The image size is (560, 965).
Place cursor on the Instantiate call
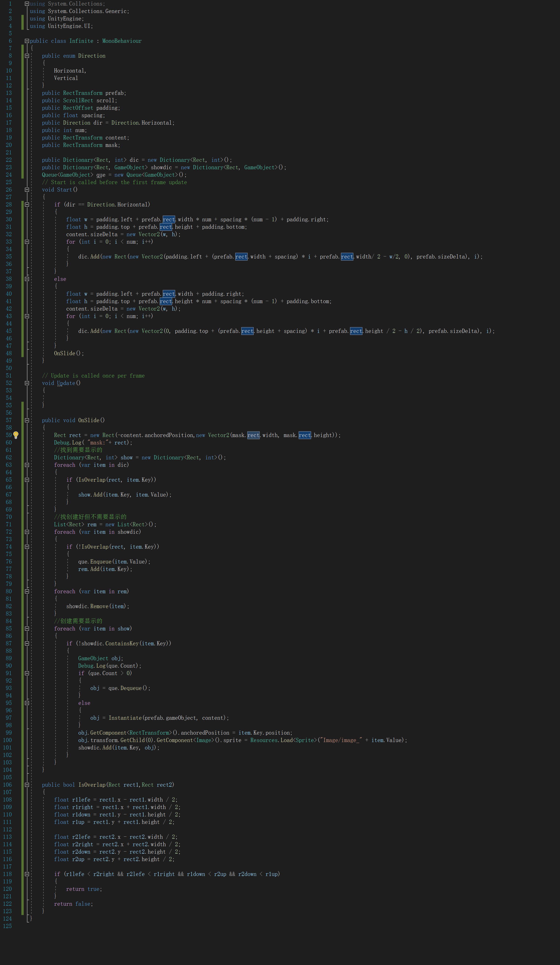tap(125, 718)
